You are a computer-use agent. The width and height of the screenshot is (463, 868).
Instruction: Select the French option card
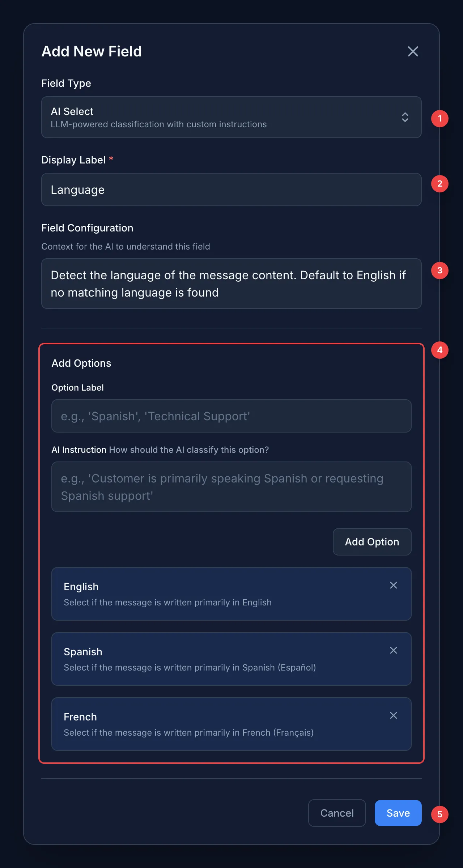tap(217, 724)
